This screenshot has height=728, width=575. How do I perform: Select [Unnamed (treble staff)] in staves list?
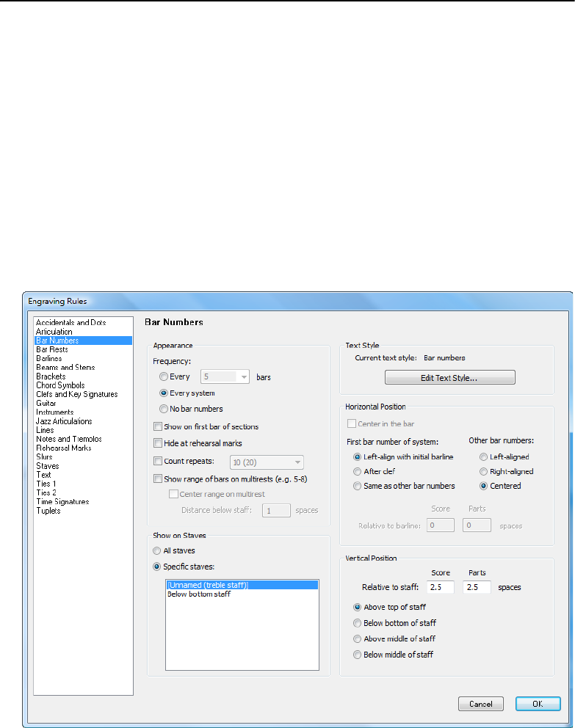pyautogui.click(x=242, y=585)
